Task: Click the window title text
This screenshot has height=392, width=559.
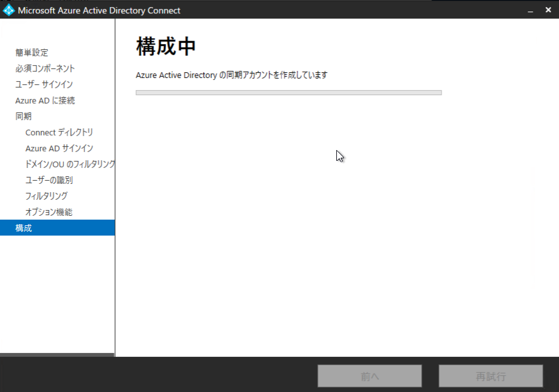Action: click(99, 11)
